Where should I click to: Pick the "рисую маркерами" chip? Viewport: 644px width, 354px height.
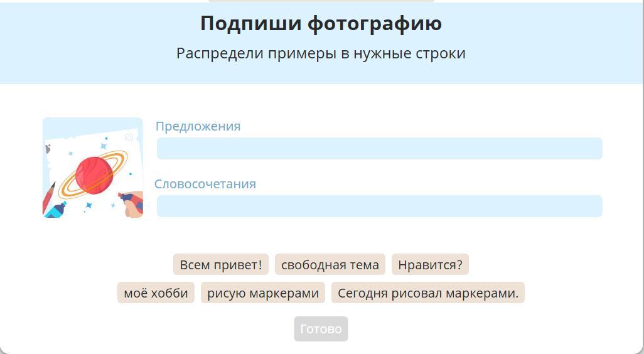click(x=263, y=293)
